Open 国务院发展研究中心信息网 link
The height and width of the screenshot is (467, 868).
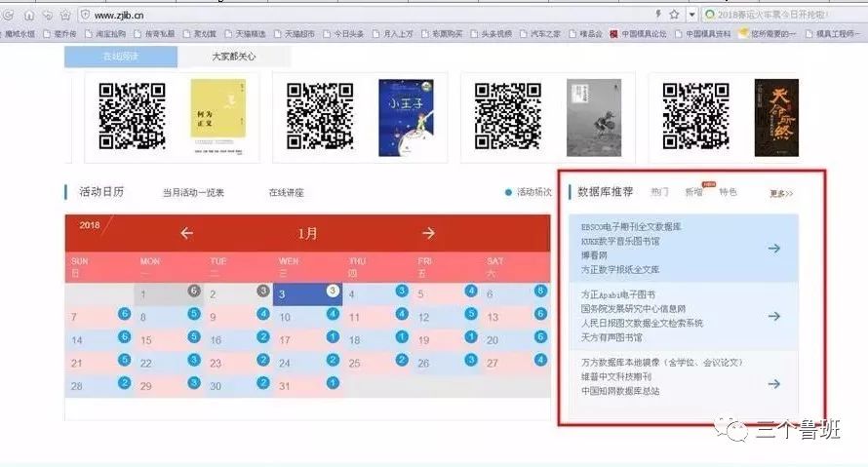click(633, 309)
